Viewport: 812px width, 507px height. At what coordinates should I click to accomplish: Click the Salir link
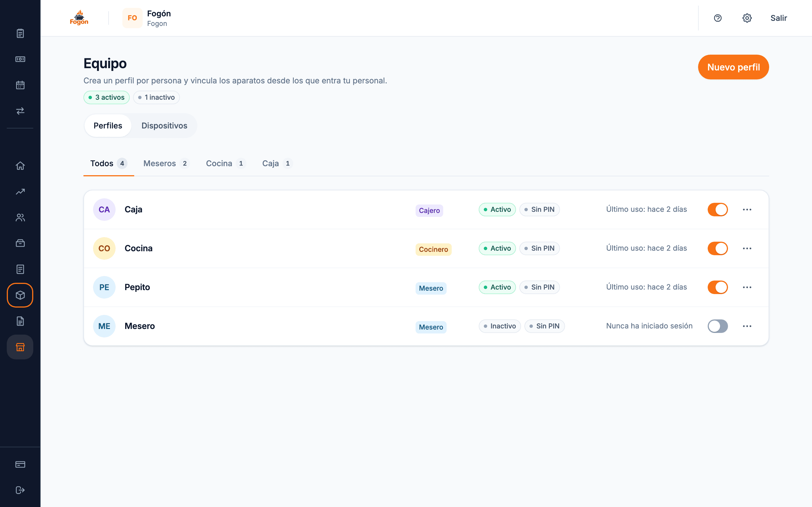(778, 18)
